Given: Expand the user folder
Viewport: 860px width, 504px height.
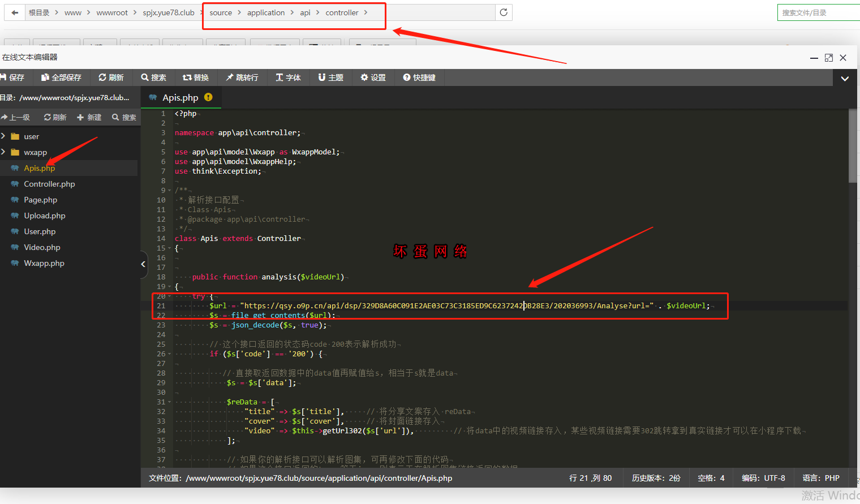Looking at the screenshot, I should 3,136.
